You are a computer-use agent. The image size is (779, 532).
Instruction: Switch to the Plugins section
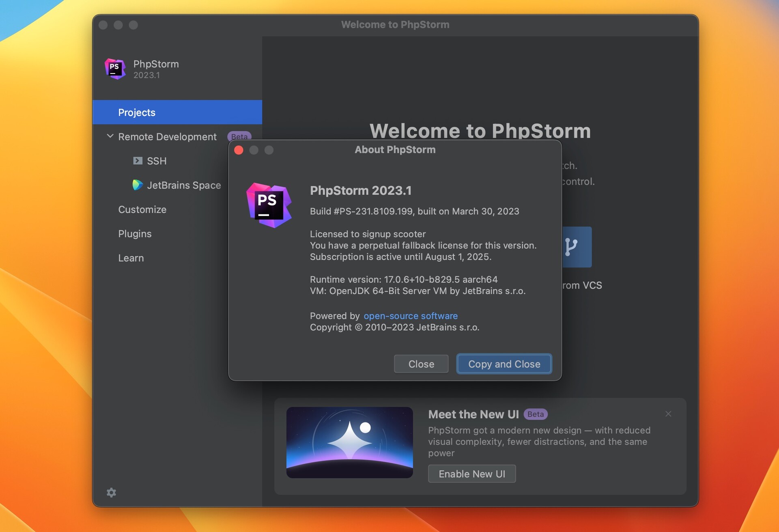(x=134, y=234)
